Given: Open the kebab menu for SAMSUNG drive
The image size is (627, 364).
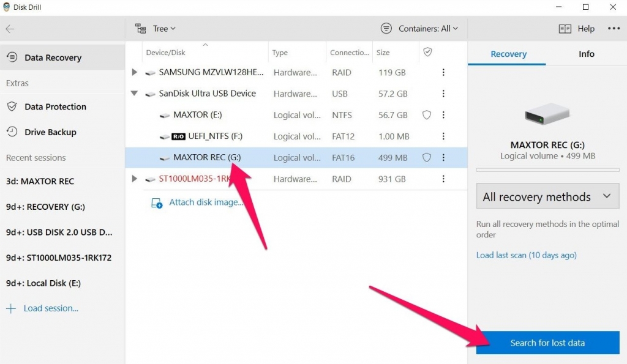Looking at the screenshot, I should pyautogui.click(x=443, y=72).
